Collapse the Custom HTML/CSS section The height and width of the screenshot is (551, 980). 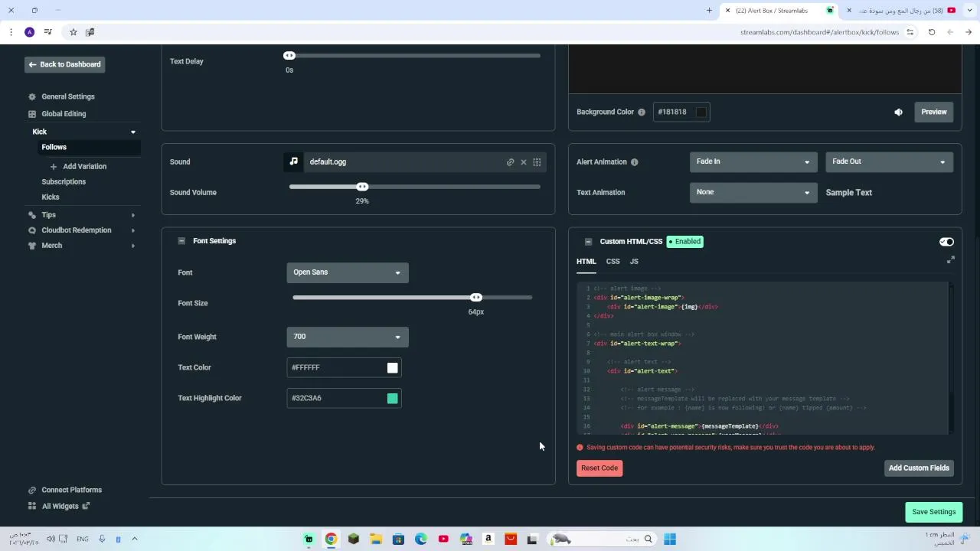(x=588, y=242)
